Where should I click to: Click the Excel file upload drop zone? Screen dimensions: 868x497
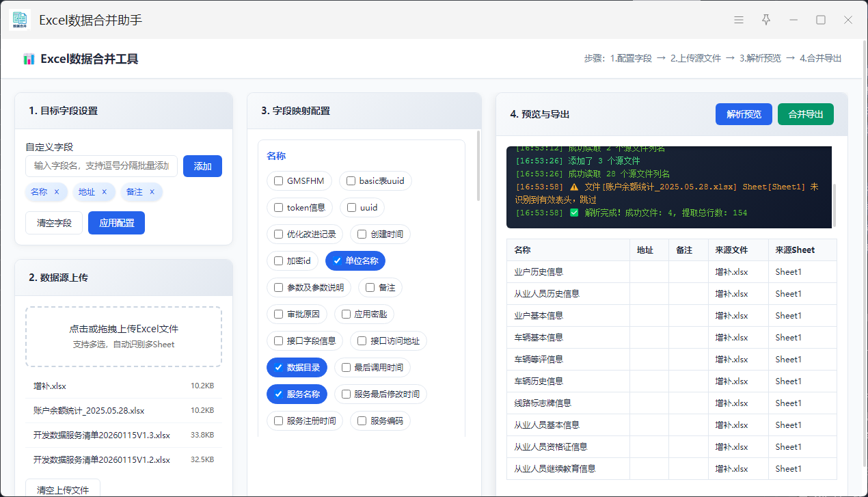124,336
